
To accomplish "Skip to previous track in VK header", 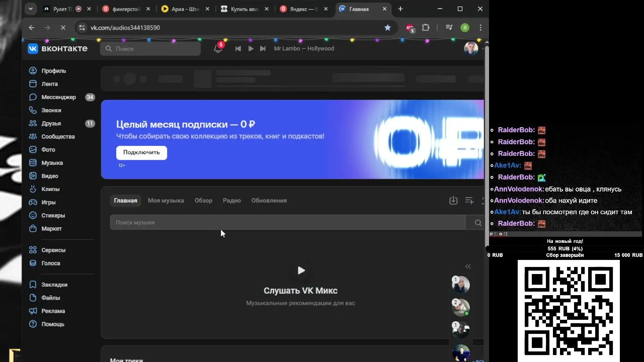I will pyautogui.click(x=238, y=49).
